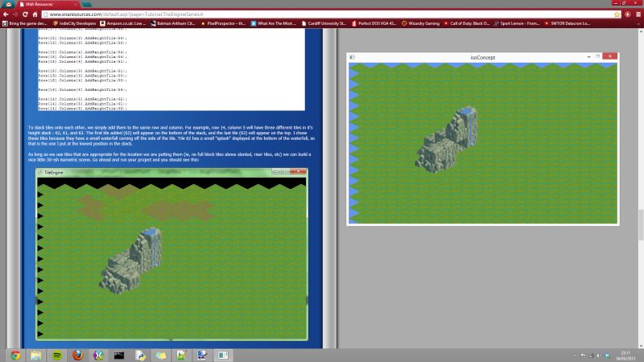Screen dimensions: 644x362
Task: Open the Batman Arkham City bookmark
Action: click(172, 23)
